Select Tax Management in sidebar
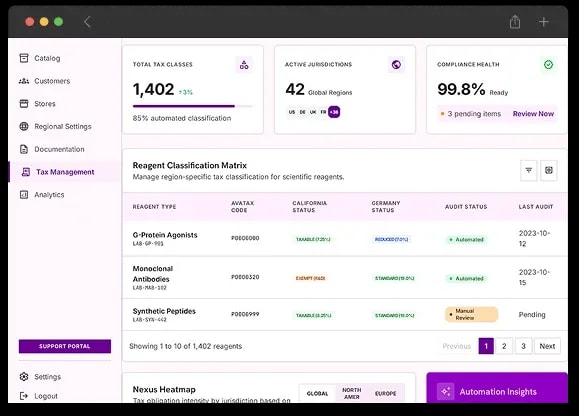This screenshot has height=416, width=579. (65, 172)
